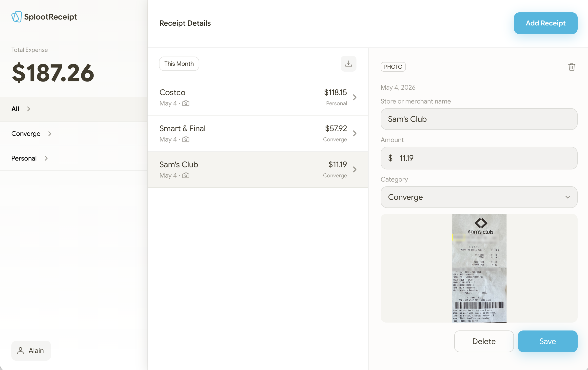588x370 pixels.
Task: Click the SplootReceipt logo icon
Action: point(17,17)
